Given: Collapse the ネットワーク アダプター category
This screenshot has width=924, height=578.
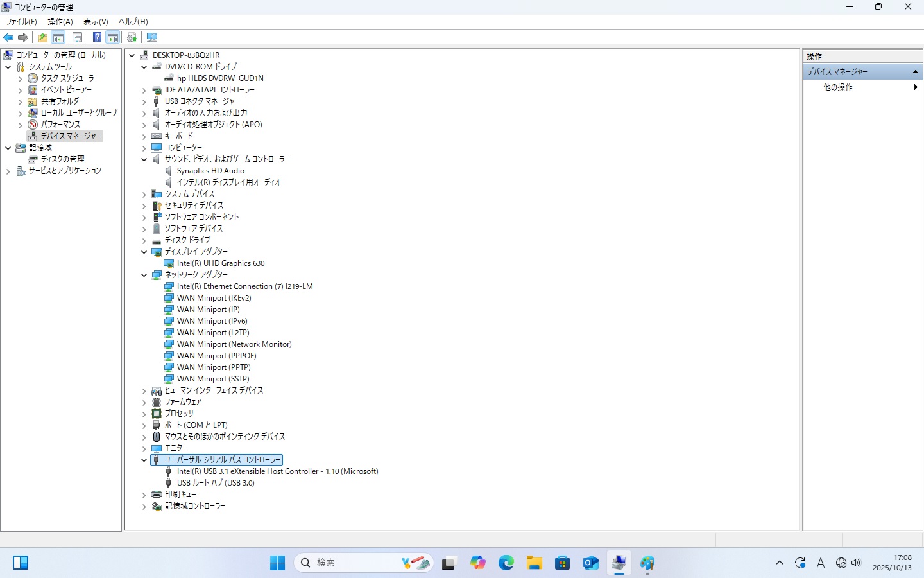Looking at the screenshot, I should (144, 276).
